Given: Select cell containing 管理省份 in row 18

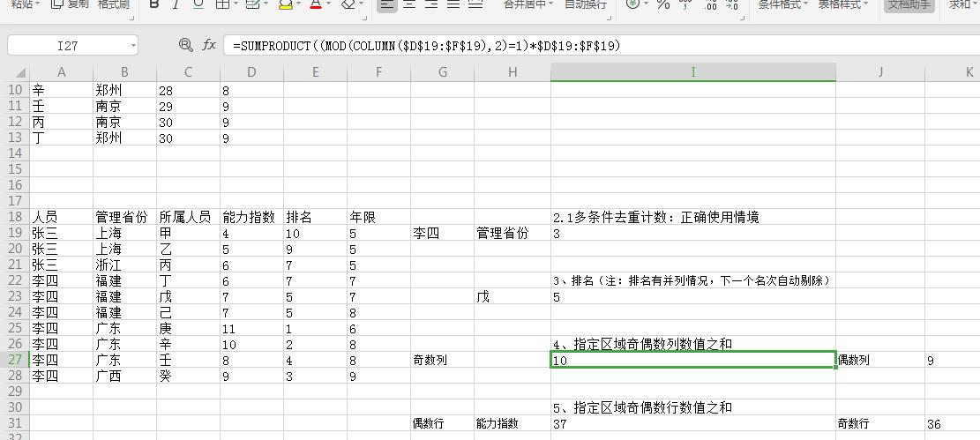Looking at the screenshot, I should pyautogui.click(x=124, y=217).
